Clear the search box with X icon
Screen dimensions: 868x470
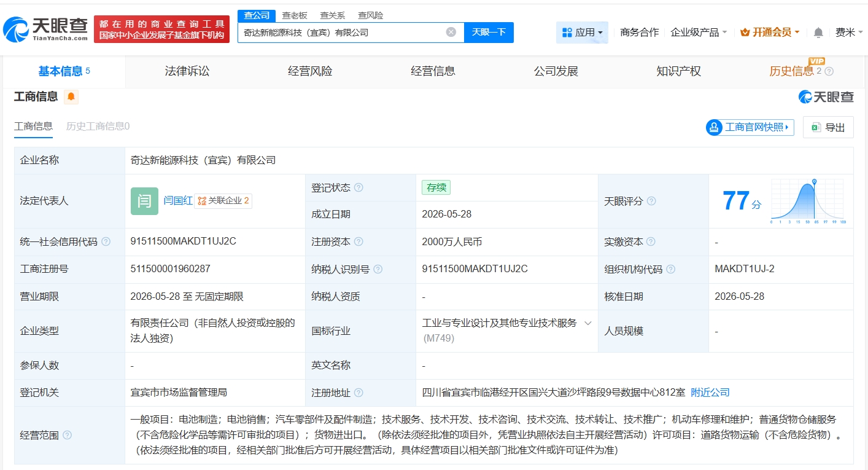451,32
